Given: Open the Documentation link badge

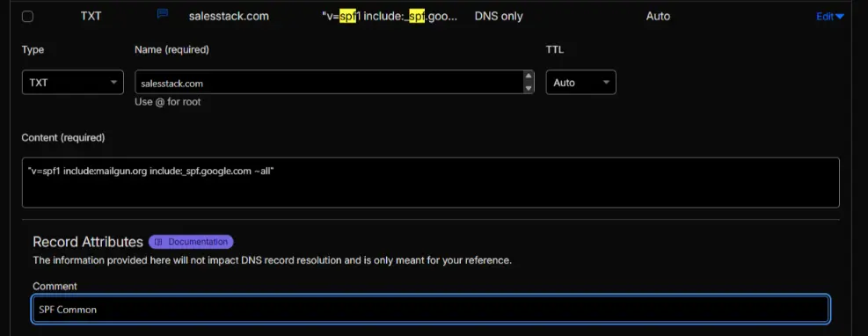Looking at the screenshot, I should click(x=191, y=242).
